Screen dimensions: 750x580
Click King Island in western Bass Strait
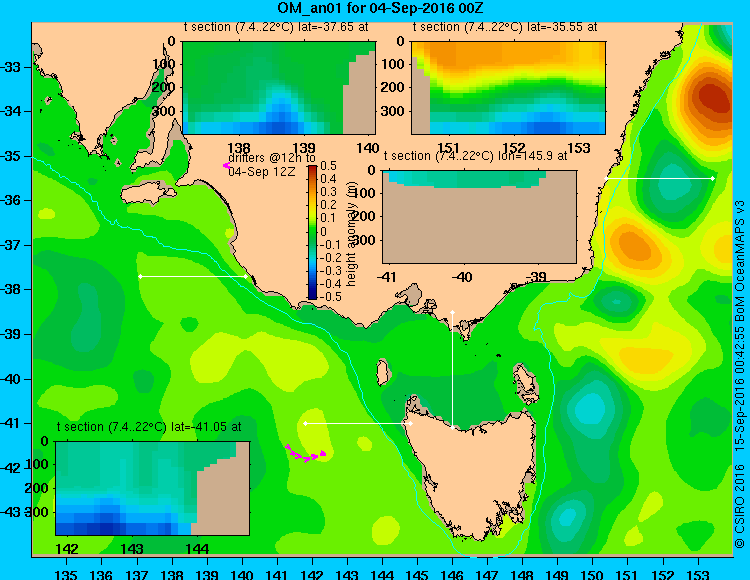382,372
